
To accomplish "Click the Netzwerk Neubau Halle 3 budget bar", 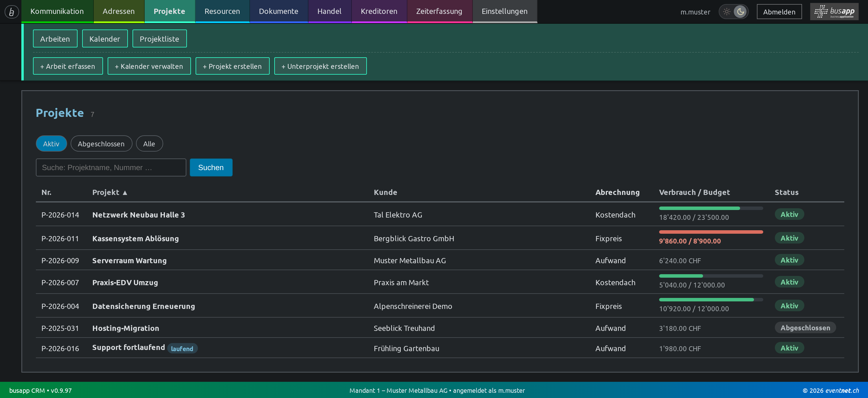I will coord(711,209).
